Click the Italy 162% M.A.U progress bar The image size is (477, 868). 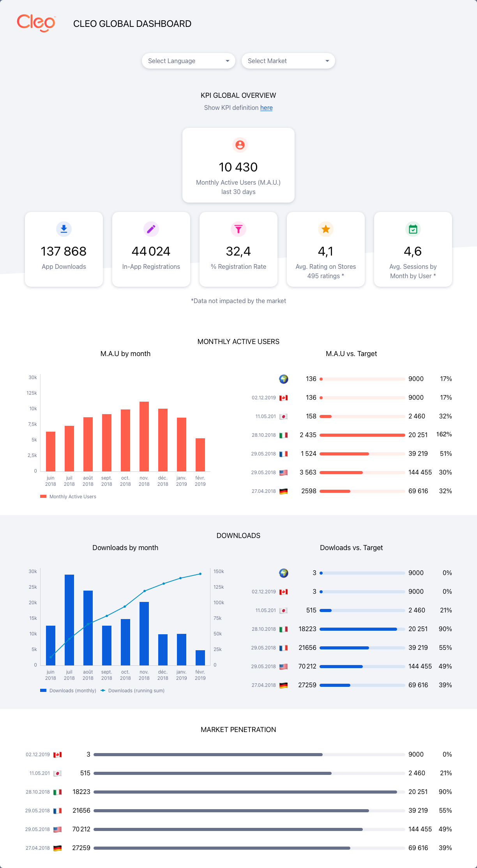click(x=362, y=435)
